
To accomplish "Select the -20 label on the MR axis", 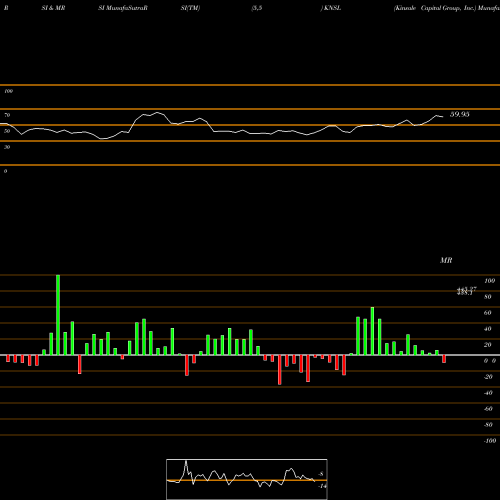I will pos(488,377).
